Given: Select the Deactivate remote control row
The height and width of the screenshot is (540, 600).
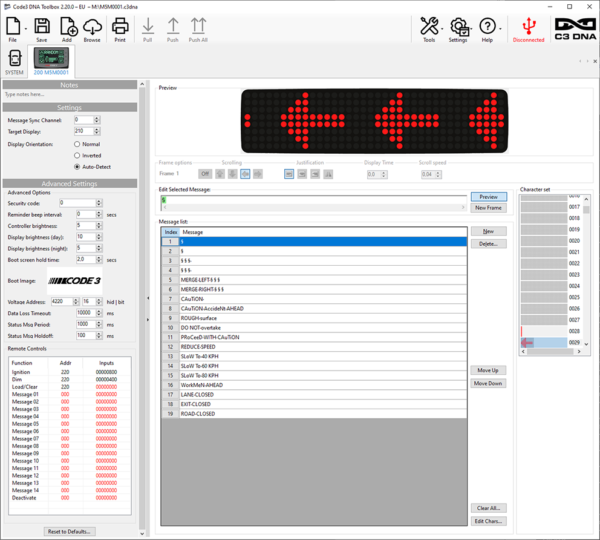Looking at the screenshot, I should coord(70,498).
